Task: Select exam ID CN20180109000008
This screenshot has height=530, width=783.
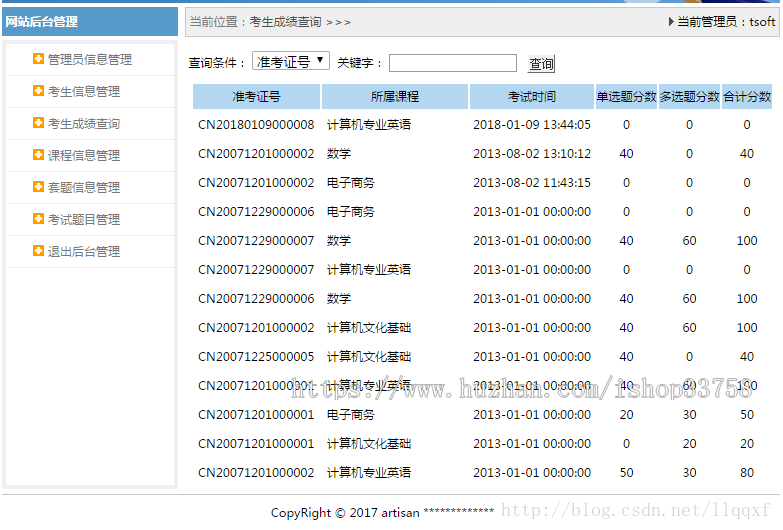Action: [256, 124]
